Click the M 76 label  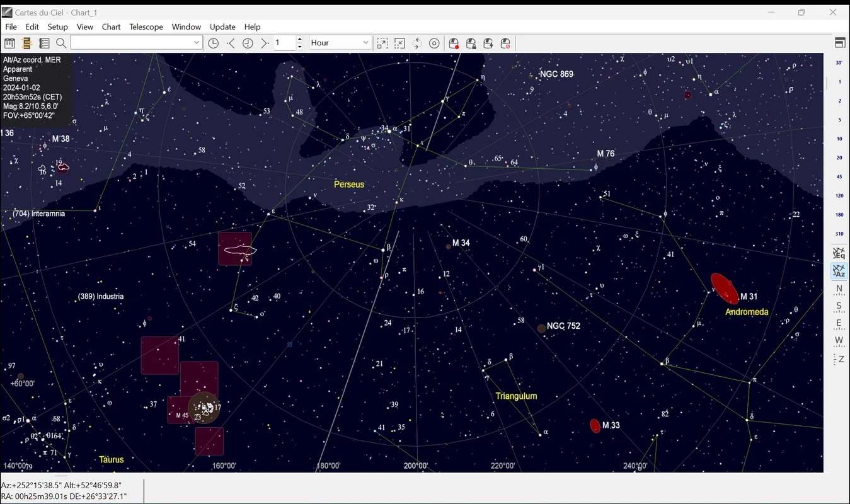[606, 154]
